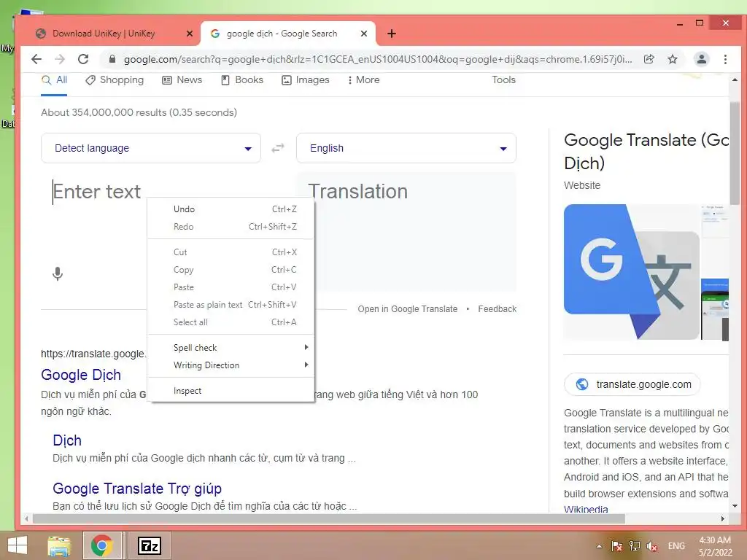Click the URL address bar
Image resolution: width=747 pixels, height=560 pixels.
[x=378, y=59]
